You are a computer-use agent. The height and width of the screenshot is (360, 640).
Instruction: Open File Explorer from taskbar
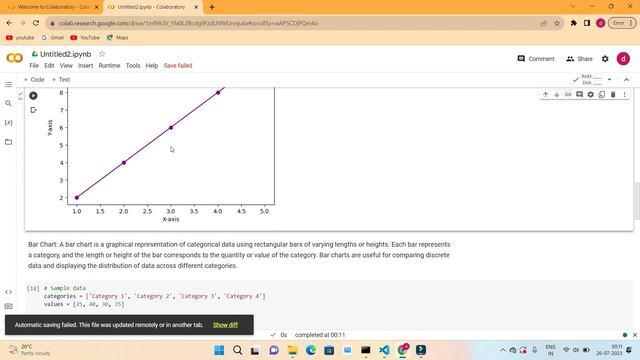tap(292, 350)
